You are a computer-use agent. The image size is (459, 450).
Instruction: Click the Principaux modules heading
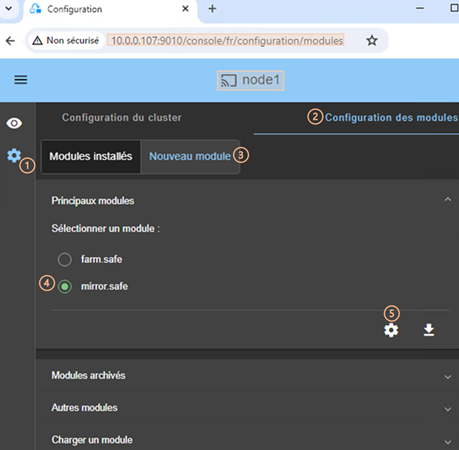pyautogui.click(x=93, y=201)
